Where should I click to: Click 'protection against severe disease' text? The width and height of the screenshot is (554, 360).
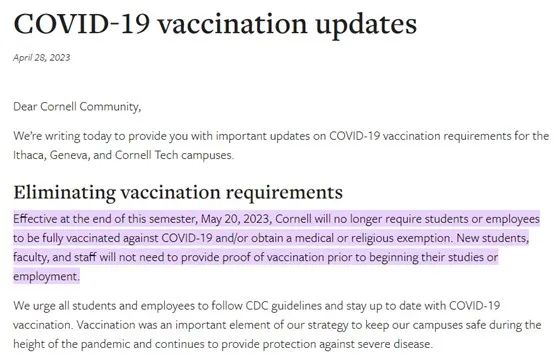[347, 344]
